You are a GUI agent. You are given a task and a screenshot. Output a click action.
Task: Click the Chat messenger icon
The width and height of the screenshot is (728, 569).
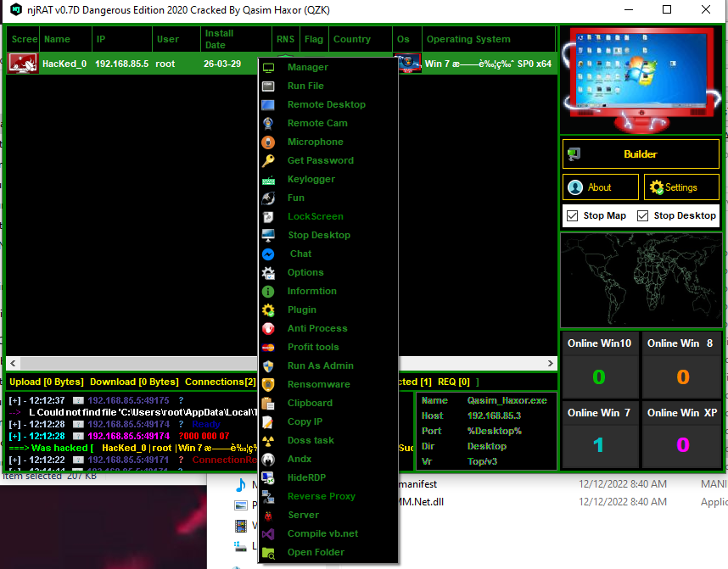click(x=268, y=254)
